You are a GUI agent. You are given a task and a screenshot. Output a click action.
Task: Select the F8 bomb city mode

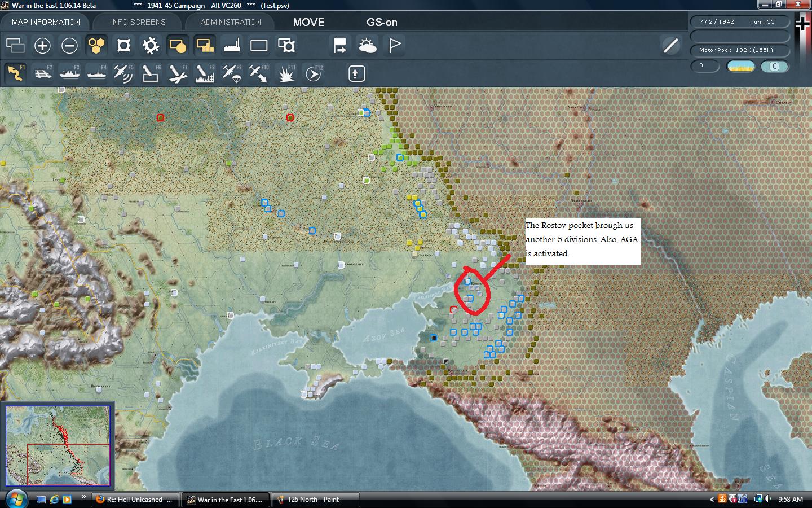205,73
